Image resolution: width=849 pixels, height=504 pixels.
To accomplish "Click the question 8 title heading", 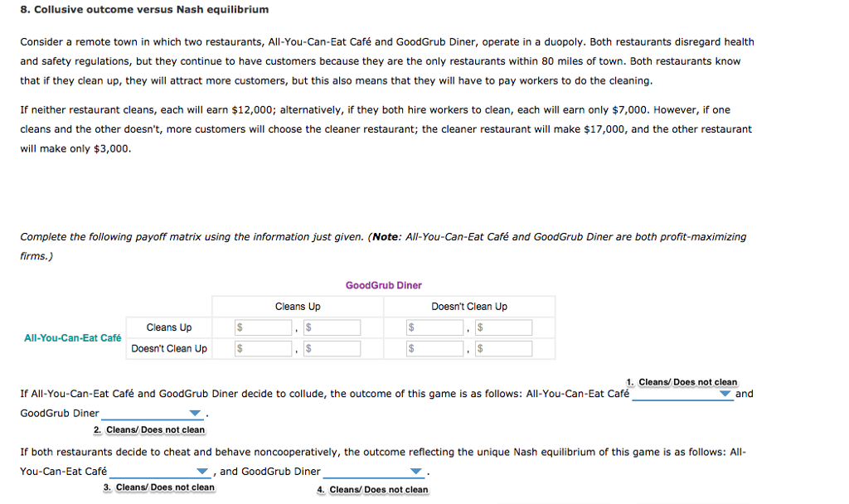I will pos(144,10).
